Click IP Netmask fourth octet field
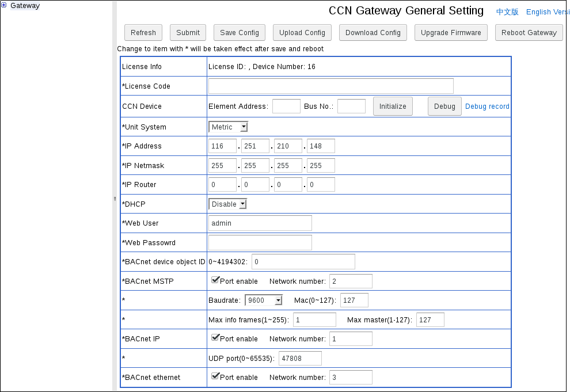Image resolution: width=570 pixels, height=392 pixels. click(321, 166)
